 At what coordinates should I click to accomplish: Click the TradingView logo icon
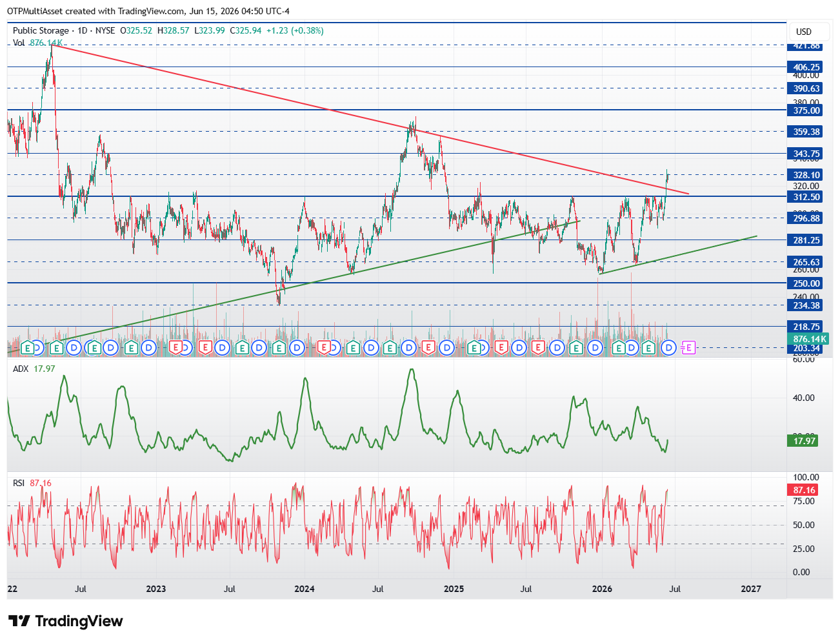tap(19, 621)
